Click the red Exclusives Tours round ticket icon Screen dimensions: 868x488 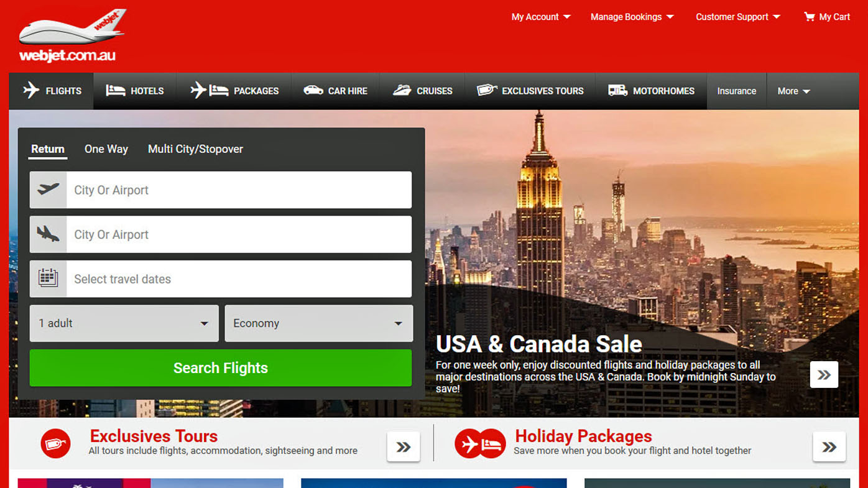[x=55, y=444]
